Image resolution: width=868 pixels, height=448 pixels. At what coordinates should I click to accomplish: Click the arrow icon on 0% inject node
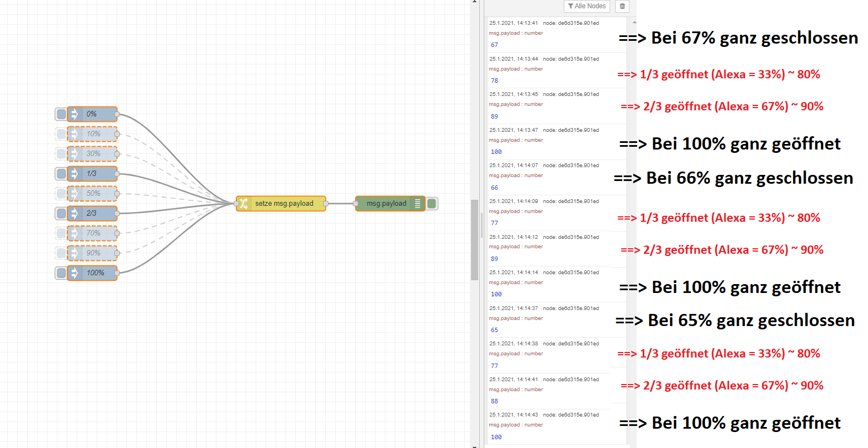click(x=75, y=114)
